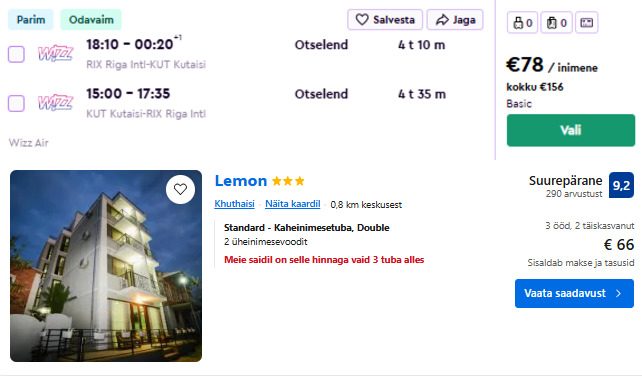Open the Lemon hotel photo
642x377 pixels.
coord(106,266)
